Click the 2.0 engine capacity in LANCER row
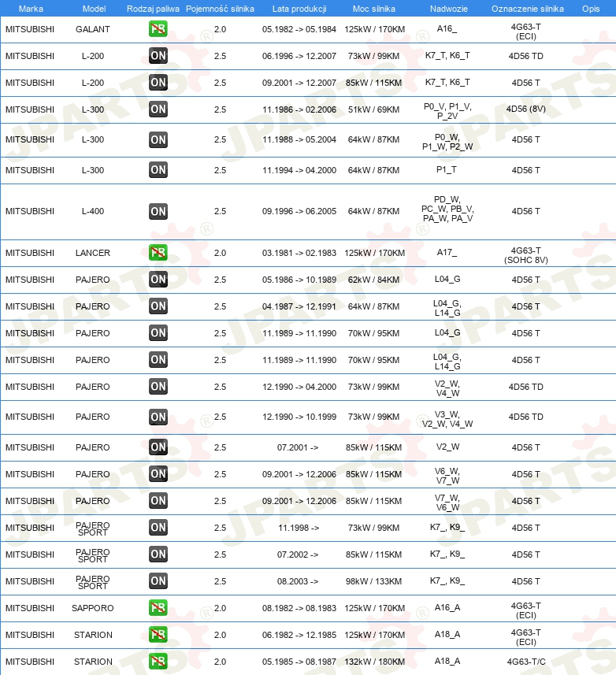Screen dimensions: 616x675 [x=220, y=253]
